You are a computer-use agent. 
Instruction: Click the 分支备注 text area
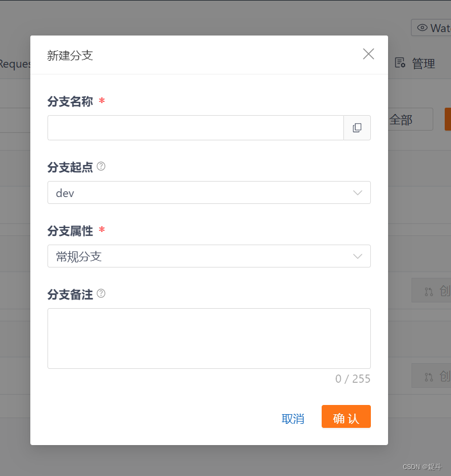tap(208, 338)
